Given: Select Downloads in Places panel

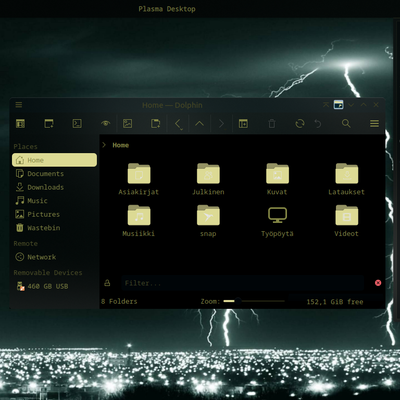Looking at the screenshot, I should [54, 187].
